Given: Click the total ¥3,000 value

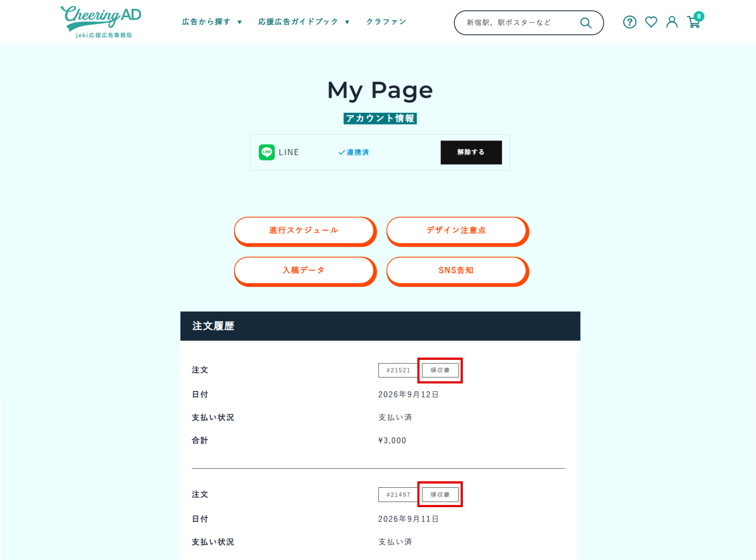Looking at the screenshot, I should click(392, 440).
